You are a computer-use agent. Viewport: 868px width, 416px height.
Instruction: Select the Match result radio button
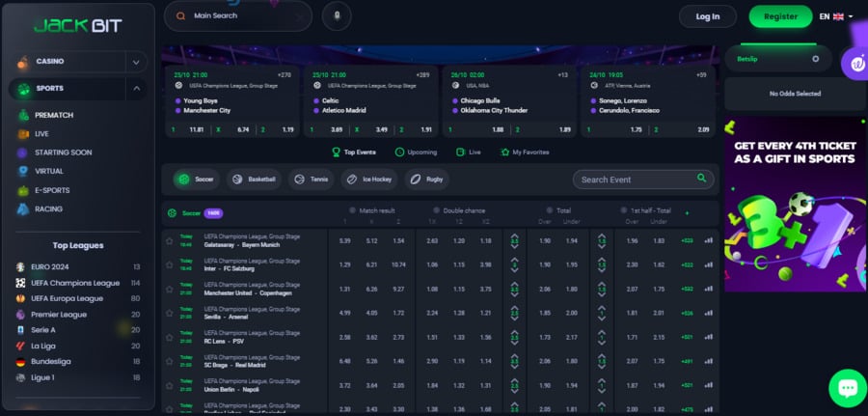tap(353, 210)
